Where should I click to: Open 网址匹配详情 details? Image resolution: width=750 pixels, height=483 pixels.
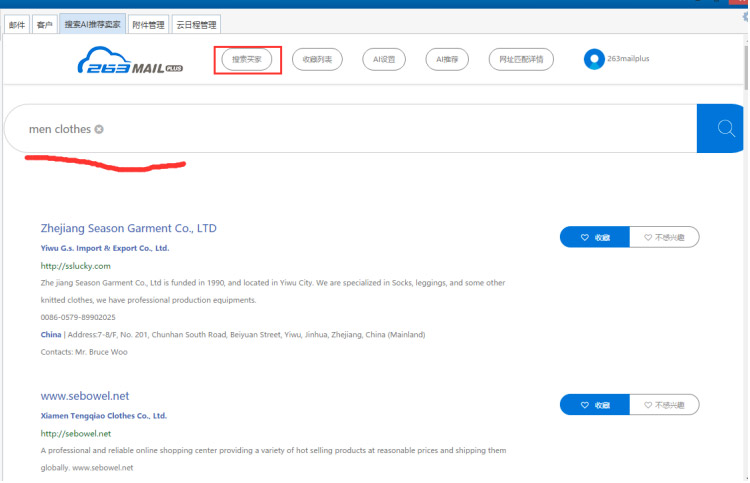pos(522,60)
